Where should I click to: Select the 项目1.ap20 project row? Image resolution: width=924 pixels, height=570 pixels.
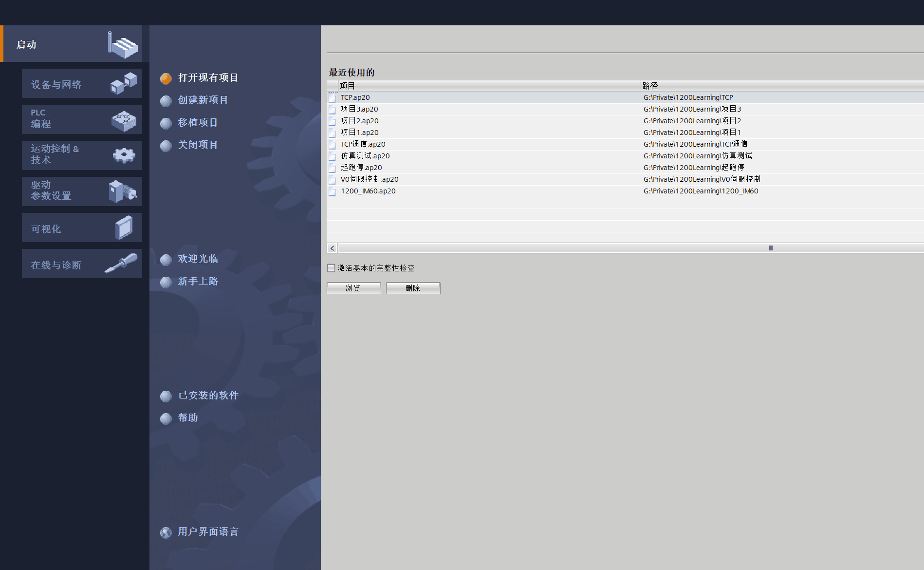pyautogui.click(x=625, y=133)
